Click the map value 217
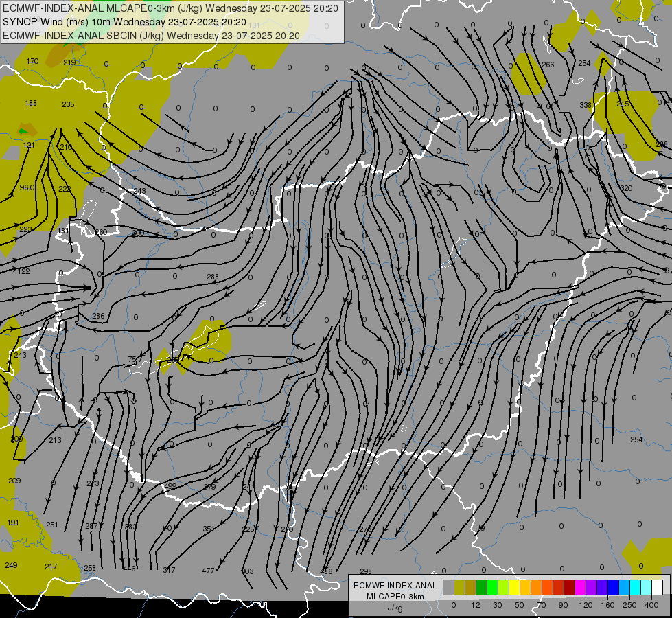 [51, 566]
